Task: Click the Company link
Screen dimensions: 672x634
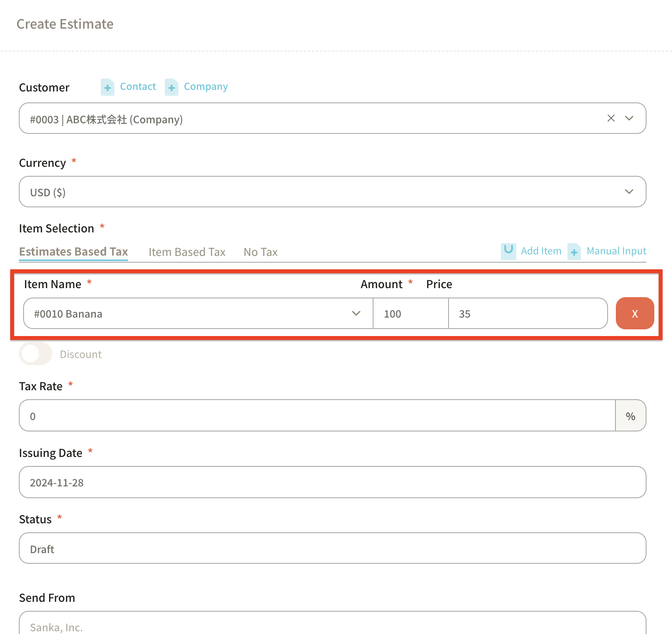Action: pos(206,86)
